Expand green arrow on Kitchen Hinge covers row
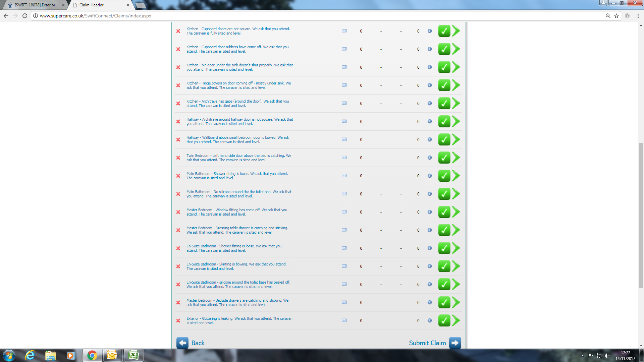Screen dimensions: 644x362 click(x=456, y=85)
